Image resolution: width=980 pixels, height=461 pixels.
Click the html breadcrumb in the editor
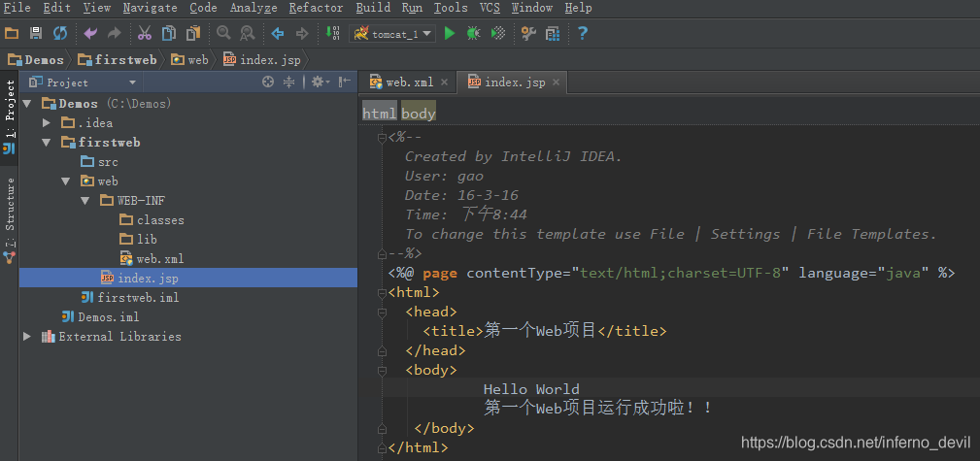[x=380, y=113]
